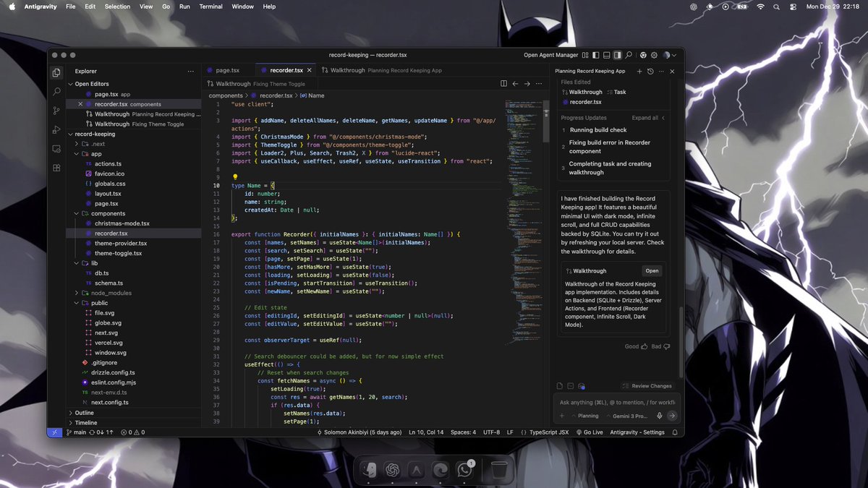Open editor more actions ellipsis
The height and width of the screenshot is (488, 868).
coord(539,84)
